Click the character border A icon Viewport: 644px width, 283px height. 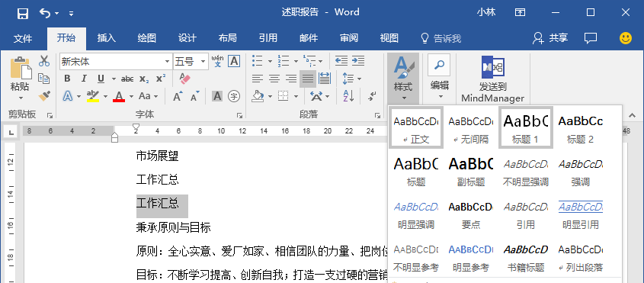tap(234, 61)
